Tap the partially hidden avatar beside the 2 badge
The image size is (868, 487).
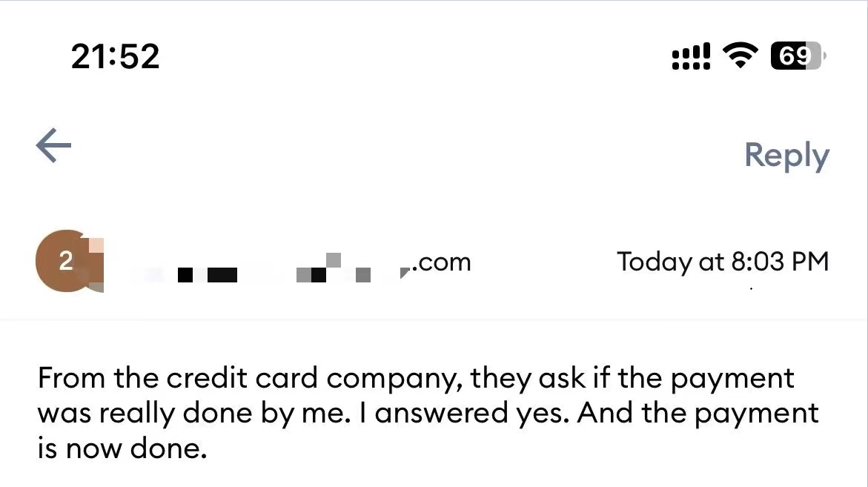[x=94, y=263]
